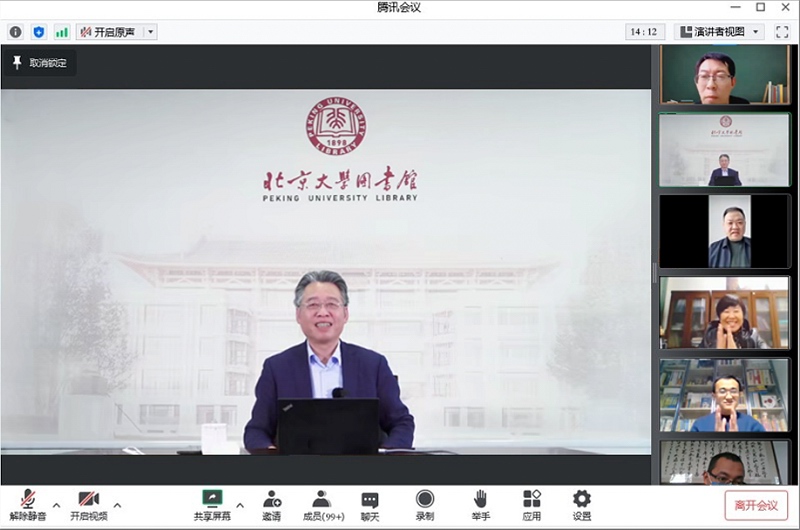Click 取消锁定 to unpin the video
This screenshot has height=530, width=800.
pyautogui.click(x=39, y=63)
